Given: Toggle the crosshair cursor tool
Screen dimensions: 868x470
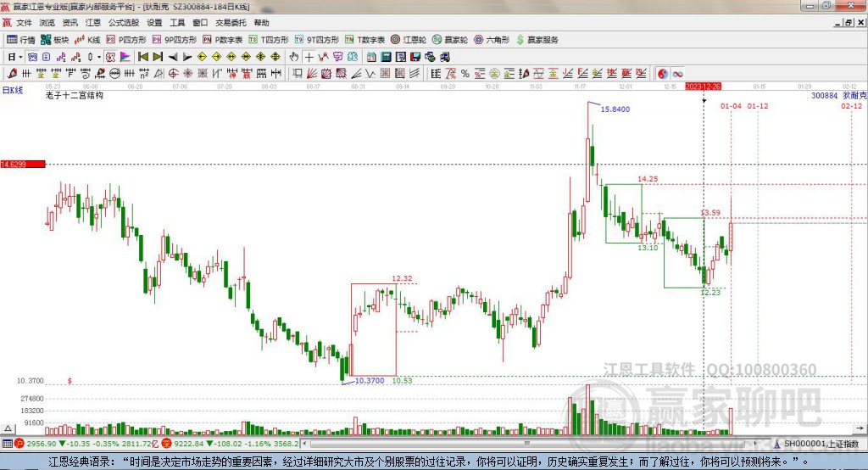Looking at the screenshot, I should 309,57.
